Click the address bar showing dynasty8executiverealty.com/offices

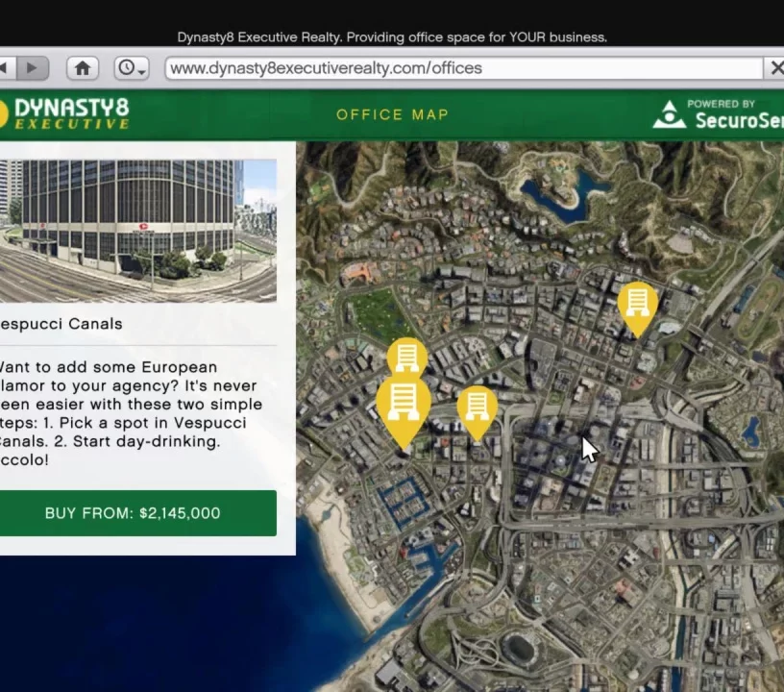pos(464,68)
